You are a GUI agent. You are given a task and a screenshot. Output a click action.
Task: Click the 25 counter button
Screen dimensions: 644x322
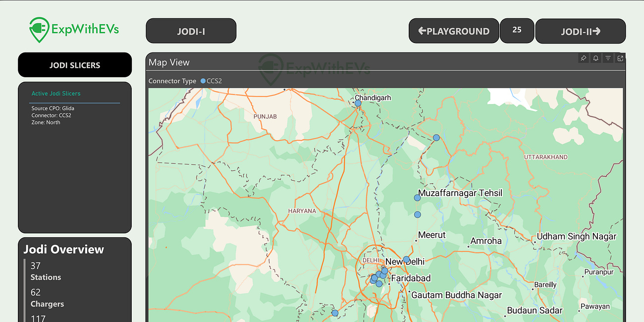517,30
